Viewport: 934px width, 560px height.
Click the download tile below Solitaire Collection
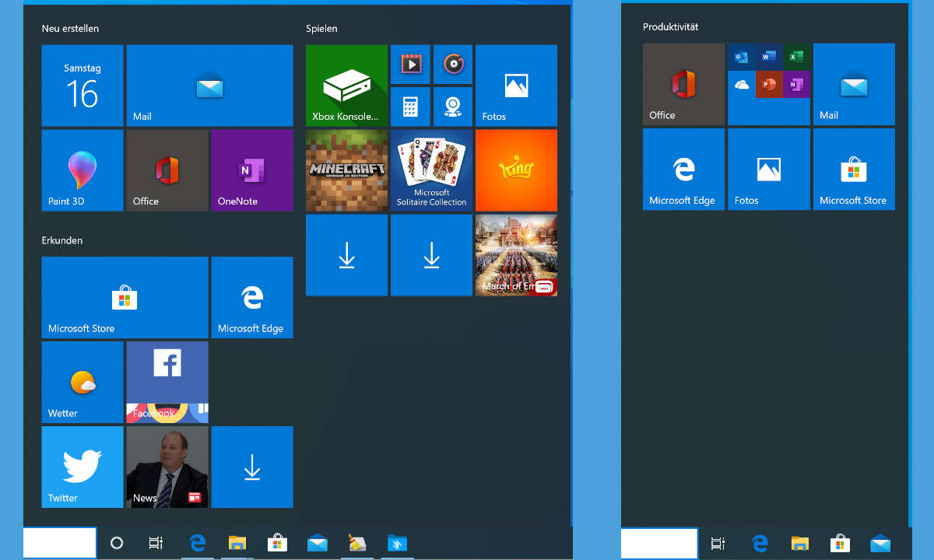(431, 255)
